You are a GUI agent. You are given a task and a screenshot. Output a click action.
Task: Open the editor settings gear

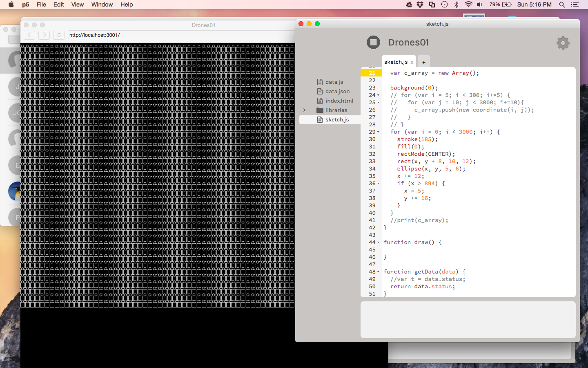(x=563, y=43)
